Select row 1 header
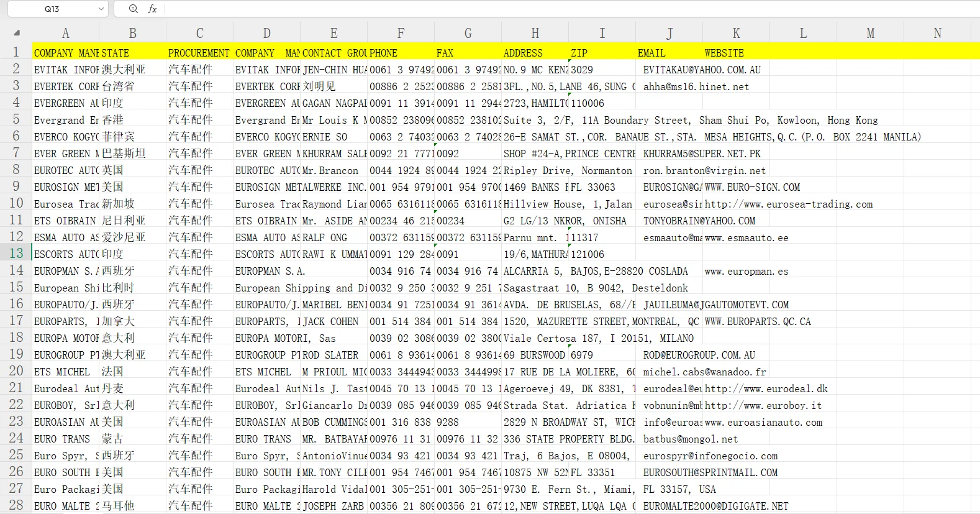The height and width of the screenshot is (514, 980). tap(16, 52)
